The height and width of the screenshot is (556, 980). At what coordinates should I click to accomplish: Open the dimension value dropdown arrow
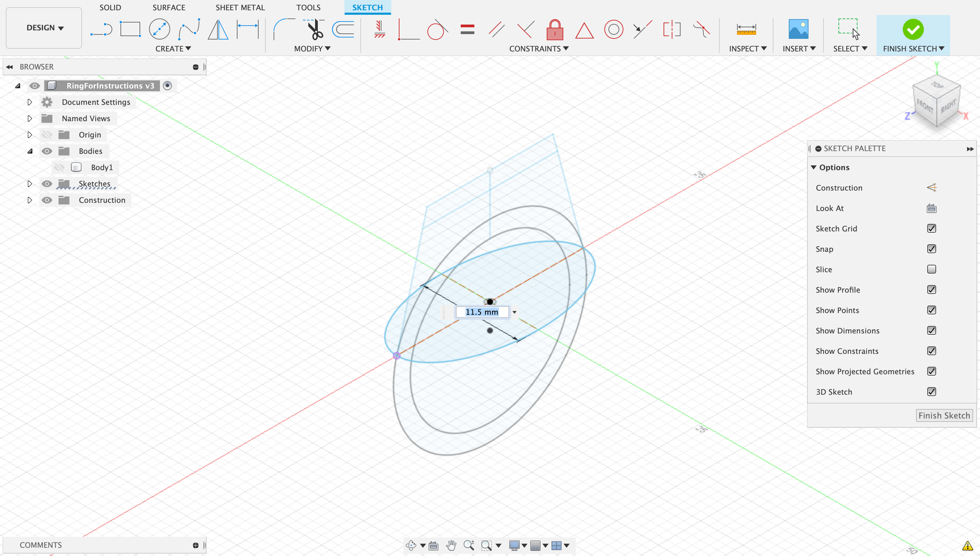515,312
